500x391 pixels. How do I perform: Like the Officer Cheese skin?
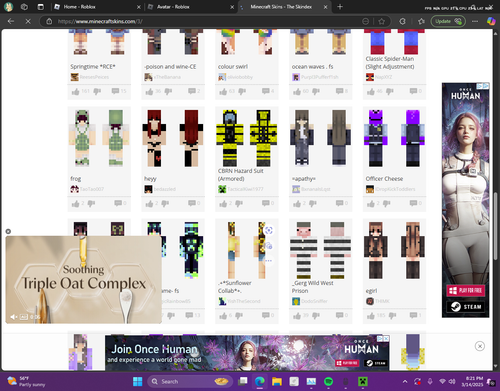pyautogui.click(x=371, y=204)
